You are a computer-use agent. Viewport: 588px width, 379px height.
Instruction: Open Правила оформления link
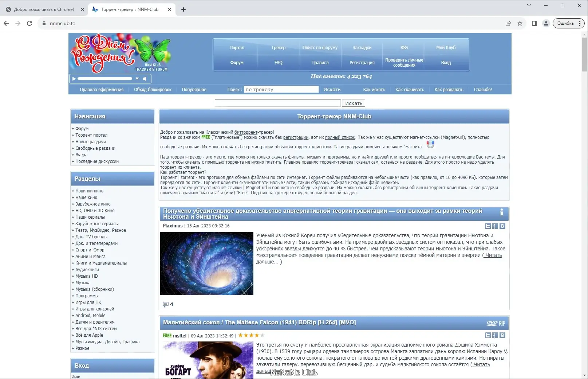102,90
